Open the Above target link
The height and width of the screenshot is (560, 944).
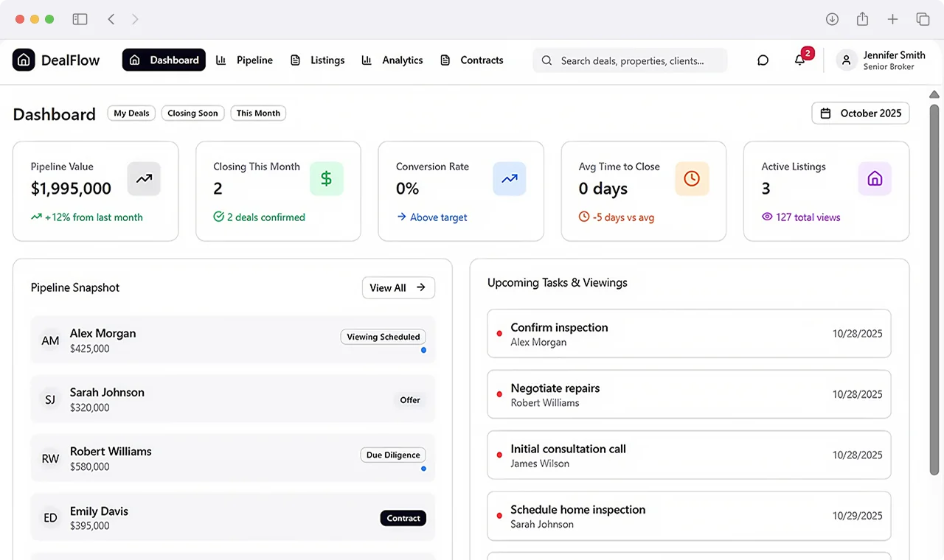[432, 217]
